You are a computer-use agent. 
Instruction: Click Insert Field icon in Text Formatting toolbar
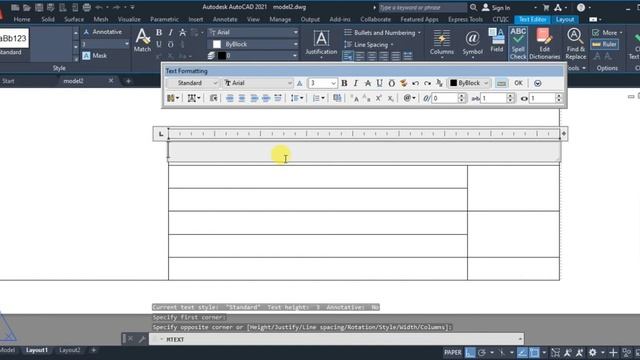click(337, 98)
